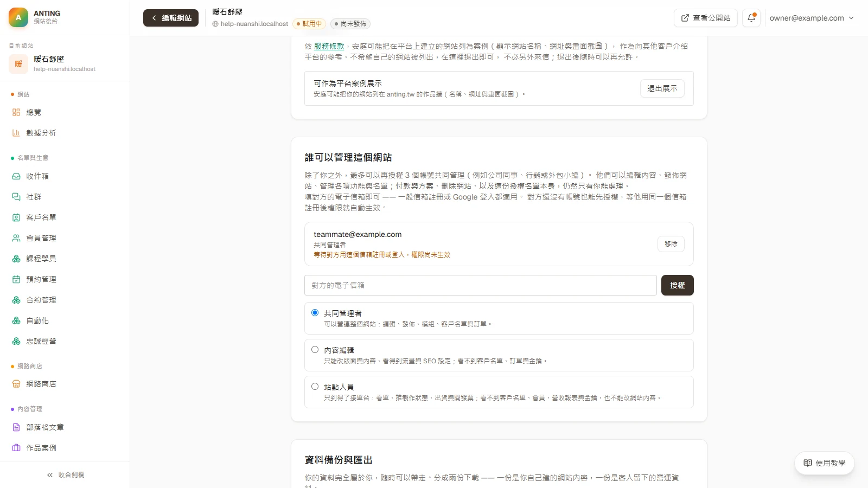This screenshot has height=488, width=868.
Task: Open the owner@example.com account dropdown
Action: (x=812, y=18)
